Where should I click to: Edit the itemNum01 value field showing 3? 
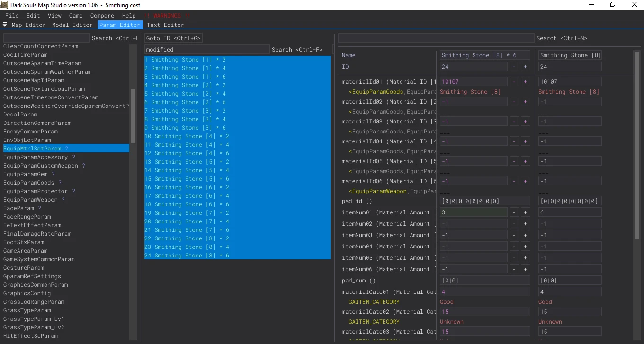(474, 212)
